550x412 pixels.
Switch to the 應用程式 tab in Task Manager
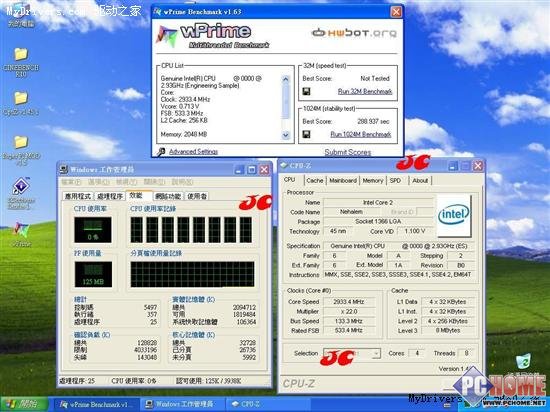[x=78, y=196]
